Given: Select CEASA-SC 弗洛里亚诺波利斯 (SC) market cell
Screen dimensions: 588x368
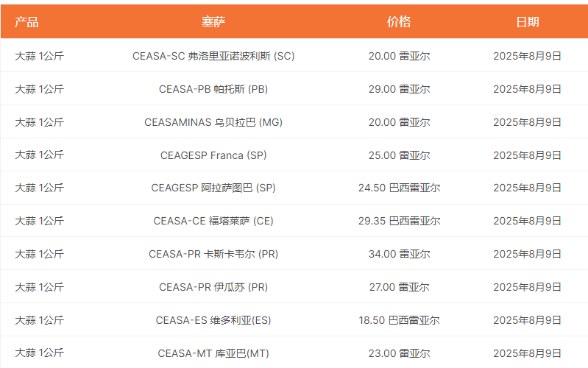Looking at the screenshot, I should tap(213, 56).
